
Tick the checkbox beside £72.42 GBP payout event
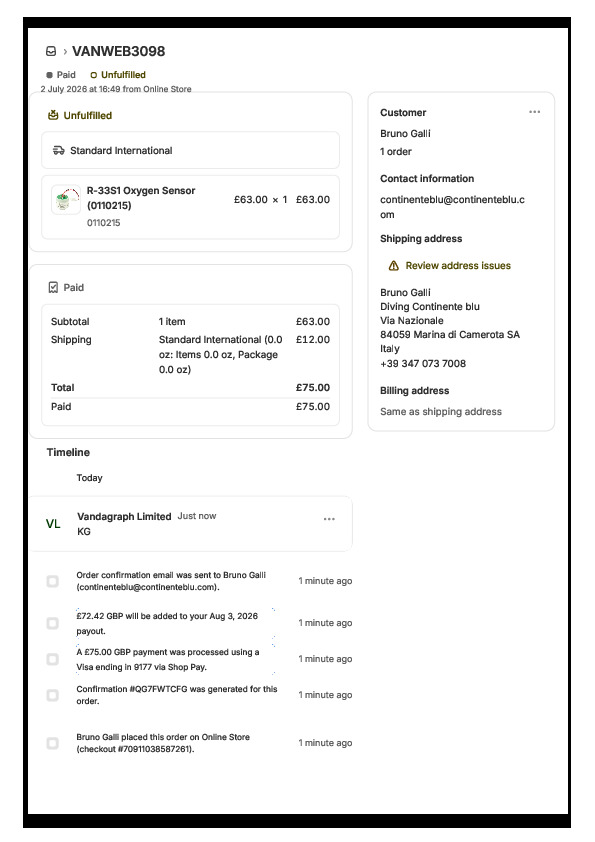(x=53, y=623)
